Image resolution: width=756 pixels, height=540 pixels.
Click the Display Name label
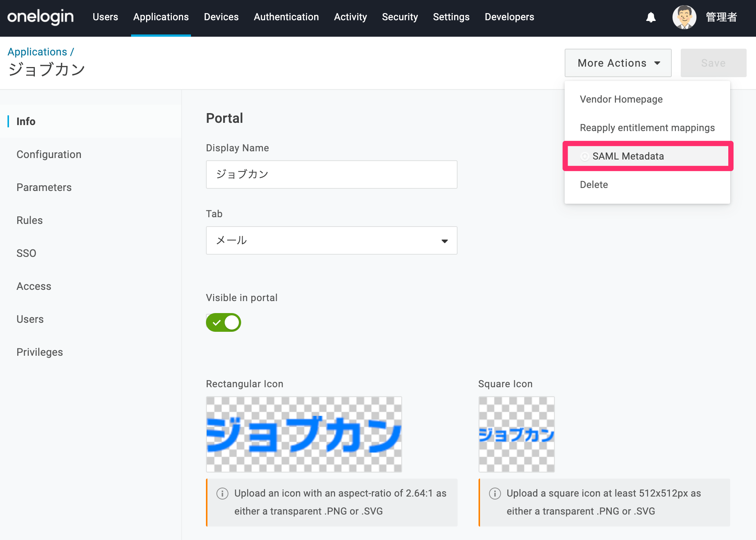[x=237, y=148]
